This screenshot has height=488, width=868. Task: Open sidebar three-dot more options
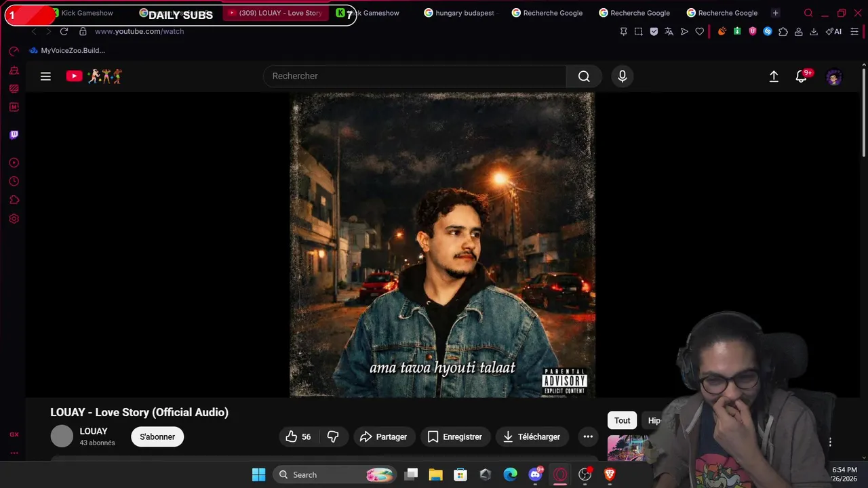pyautogui.click(x=14, y=453)
